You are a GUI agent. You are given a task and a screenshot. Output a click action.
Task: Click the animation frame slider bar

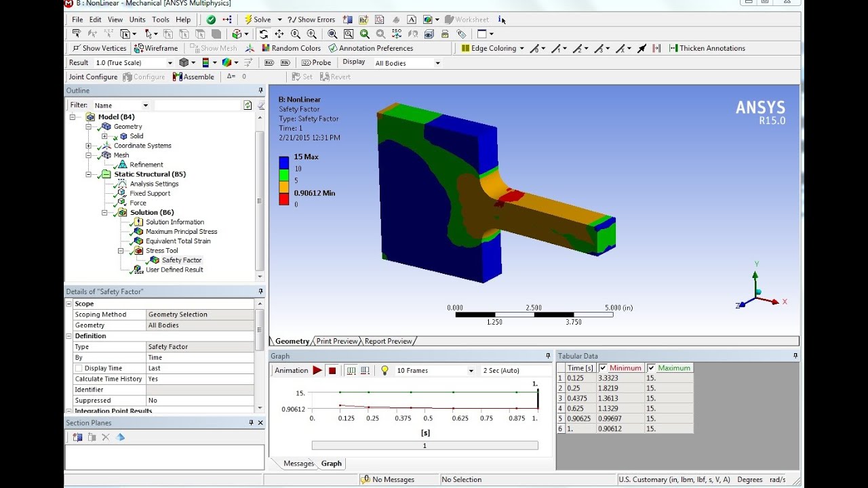tap(425, 445)
